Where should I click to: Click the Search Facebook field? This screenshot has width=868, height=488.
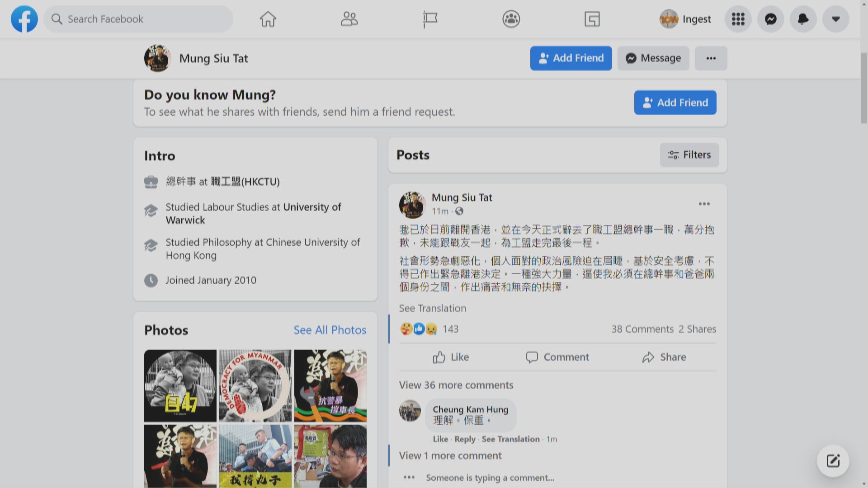tap(138, 19)
